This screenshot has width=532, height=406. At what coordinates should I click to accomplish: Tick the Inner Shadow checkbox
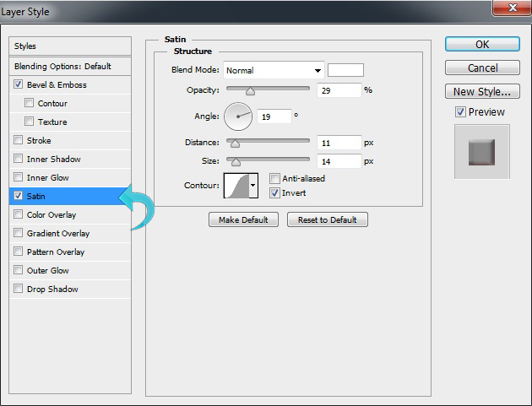pyautogui.click(x=19, y=159)
